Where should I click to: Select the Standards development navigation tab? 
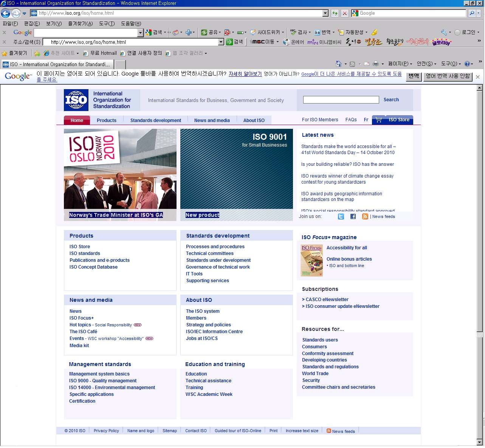coord(156,120)
